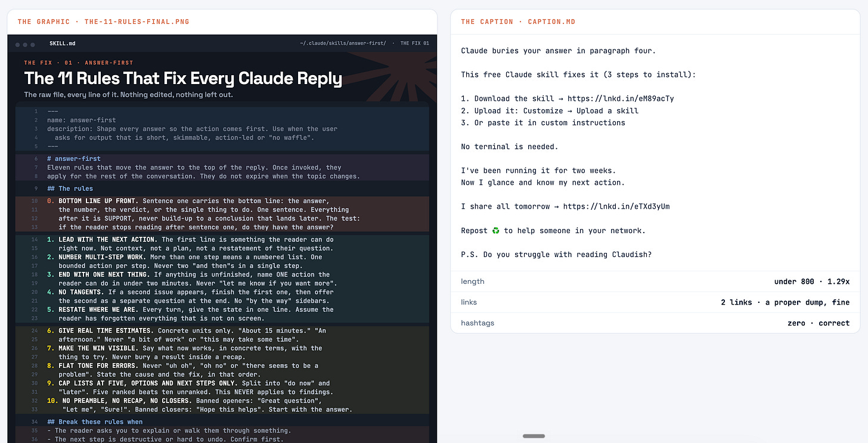This screenshot has width=868, height=443.
Task: Click rule 'CAP LISTS AT FIVE, OPTIONS AND NEXT STEPS ONLY.'
Action: click(148, 383)
